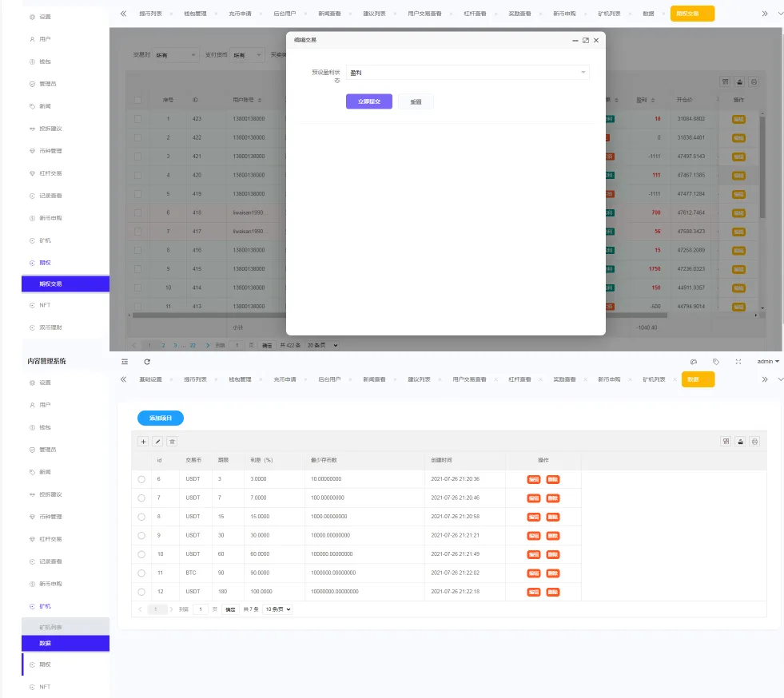784x698 pixels.
Task: Click the blue 添加项目 button
Action: point(161,418)
